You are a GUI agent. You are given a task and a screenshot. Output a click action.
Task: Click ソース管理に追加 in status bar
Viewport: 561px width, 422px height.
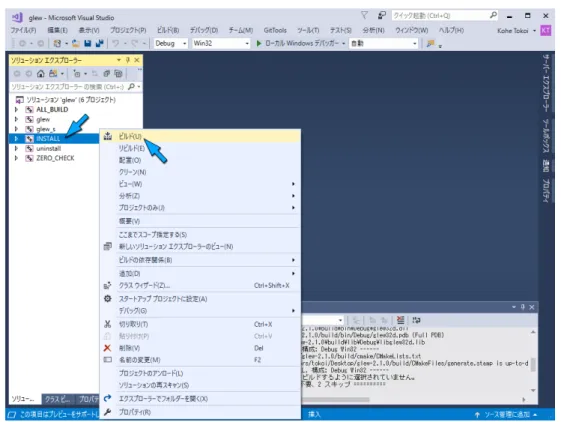click(506, 414)
